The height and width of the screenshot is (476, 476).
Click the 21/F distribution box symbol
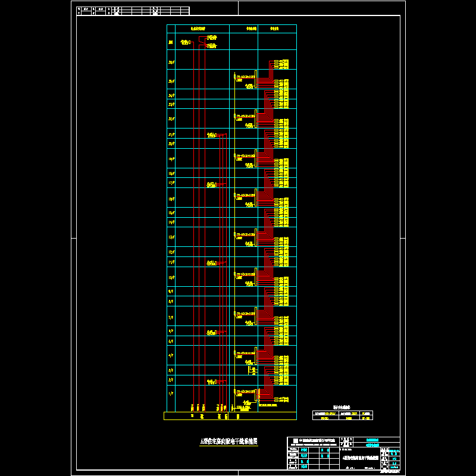(x=212, y=136)
